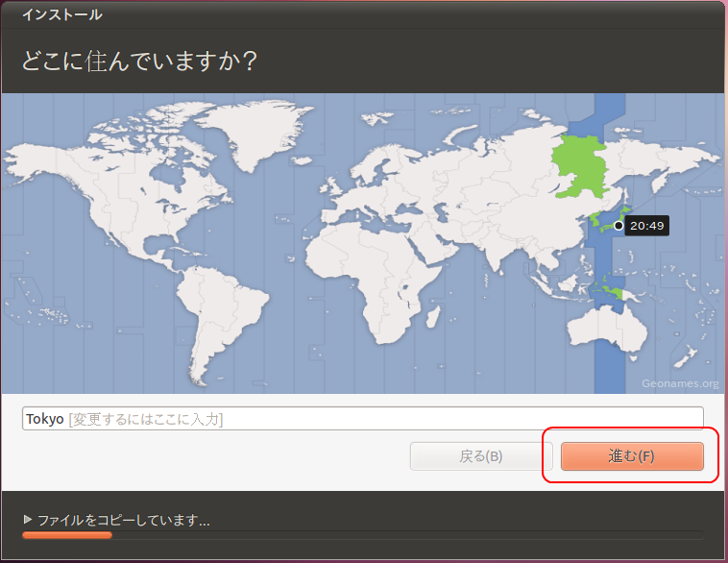Click the orange file copy progress bar
This screenshot has height=563, width=728.
(x=67, y=535)
